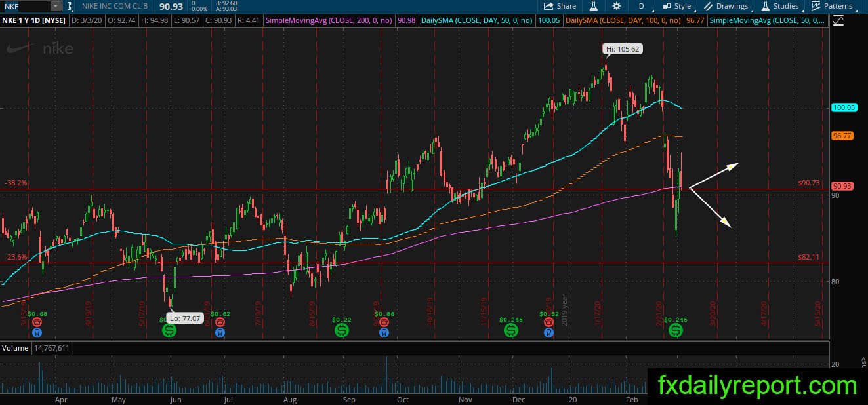
Task: Click the chart mode icon beside the SMA labels
Action: (838, 21)
